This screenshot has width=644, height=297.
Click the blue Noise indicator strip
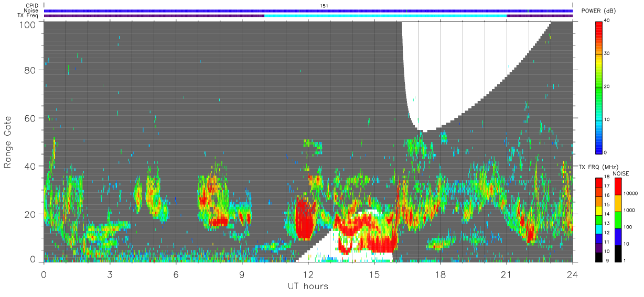coord(308,10)
